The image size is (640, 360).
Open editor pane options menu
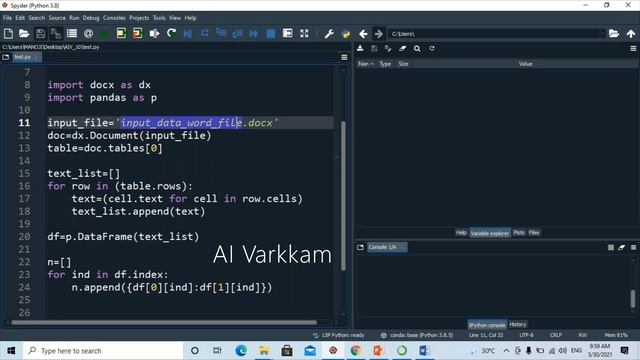(x=344, y=57)
